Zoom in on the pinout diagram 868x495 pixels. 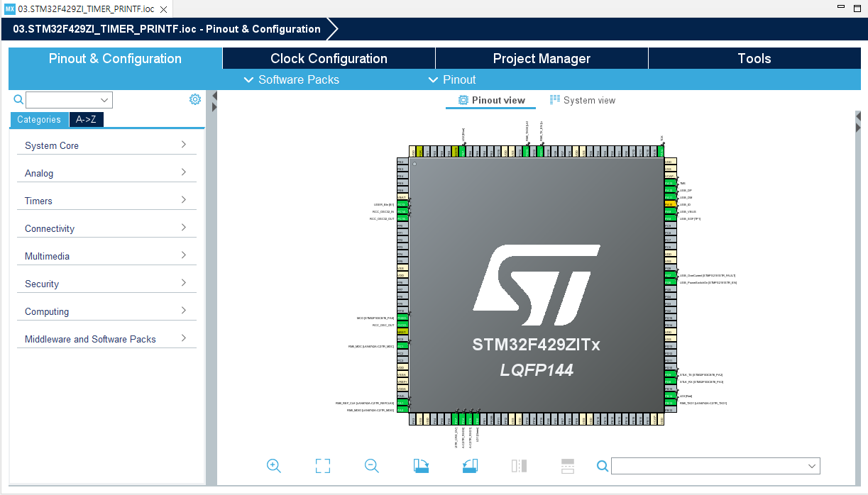(x=274, y=466)
